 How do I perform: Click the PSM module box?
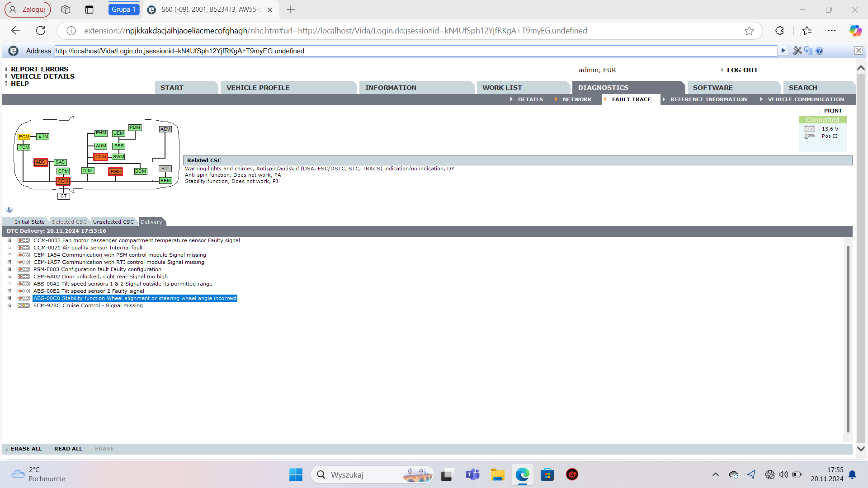point(116,172)
